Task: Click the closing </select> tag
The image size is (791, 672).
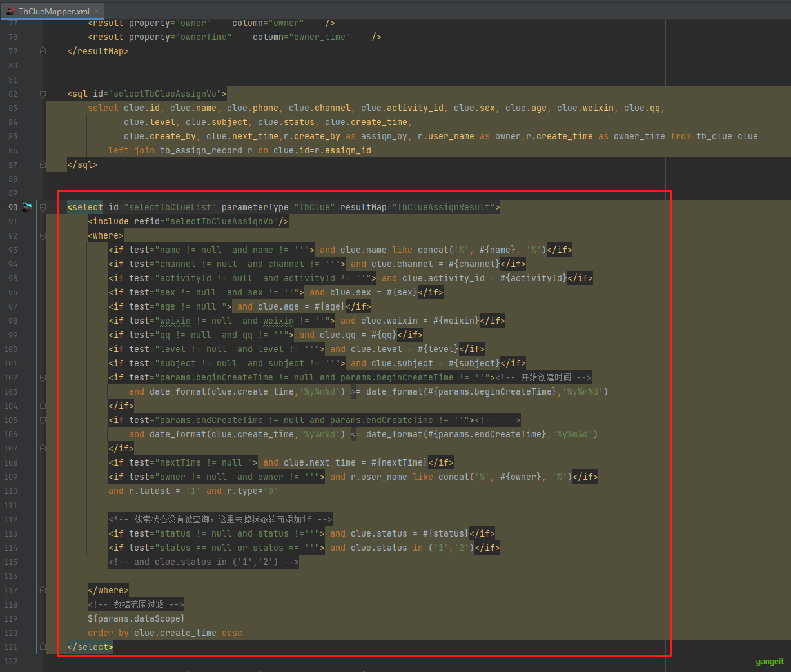Action: (90, 647)
